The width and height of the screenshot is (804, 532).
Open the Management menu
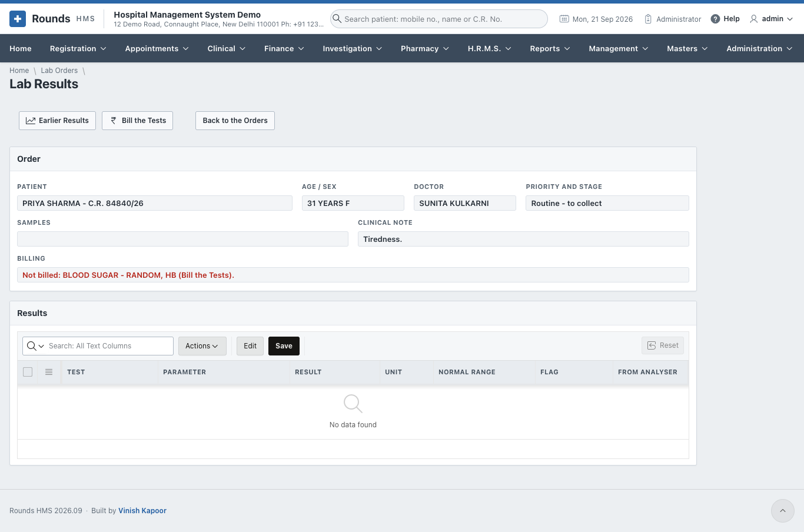[619, 48]
